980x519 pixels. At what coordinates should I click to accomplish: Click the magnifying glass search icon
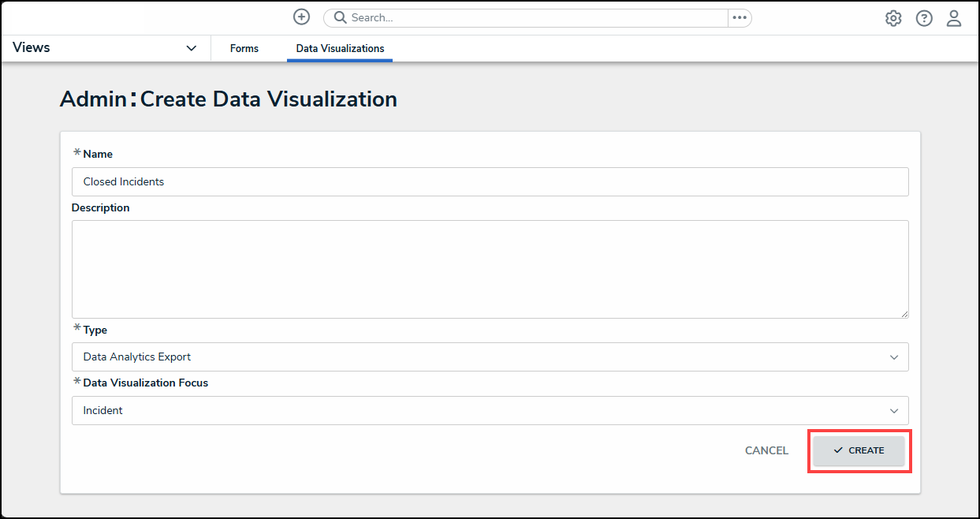341,18
